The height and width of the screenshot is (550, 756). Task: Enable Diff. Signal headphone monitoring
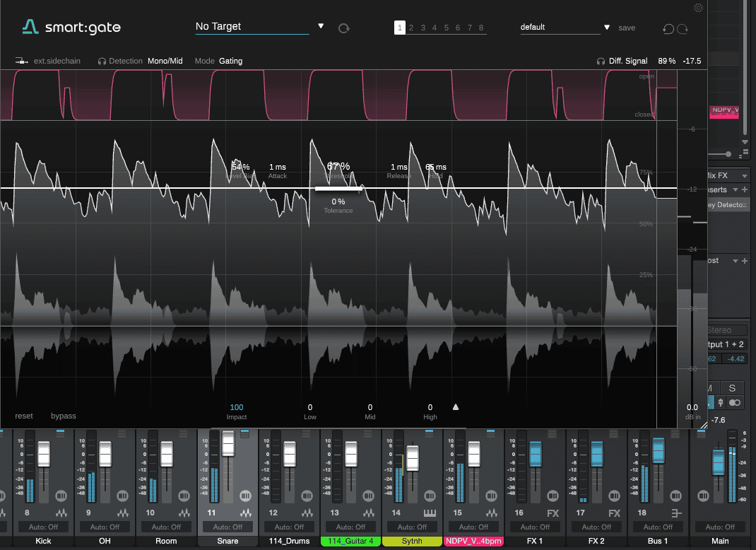(601, 62)
